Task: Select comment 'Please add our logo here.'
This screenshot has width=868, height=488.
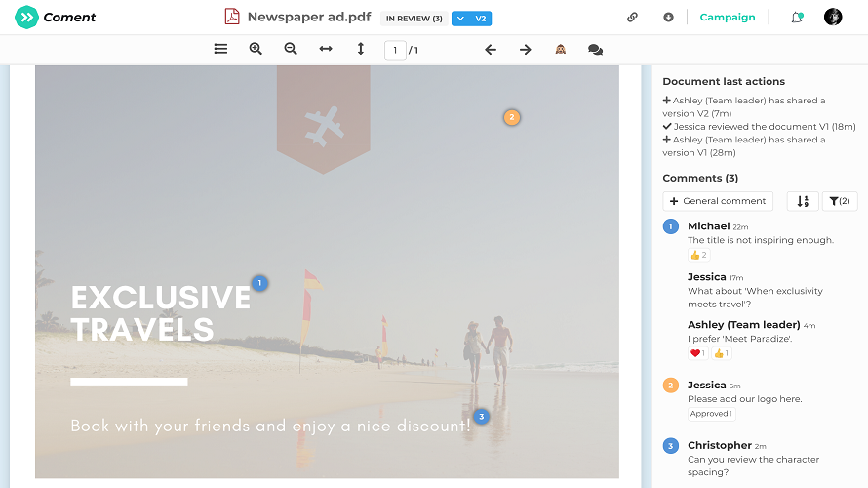Action: [x=744, y=399]
